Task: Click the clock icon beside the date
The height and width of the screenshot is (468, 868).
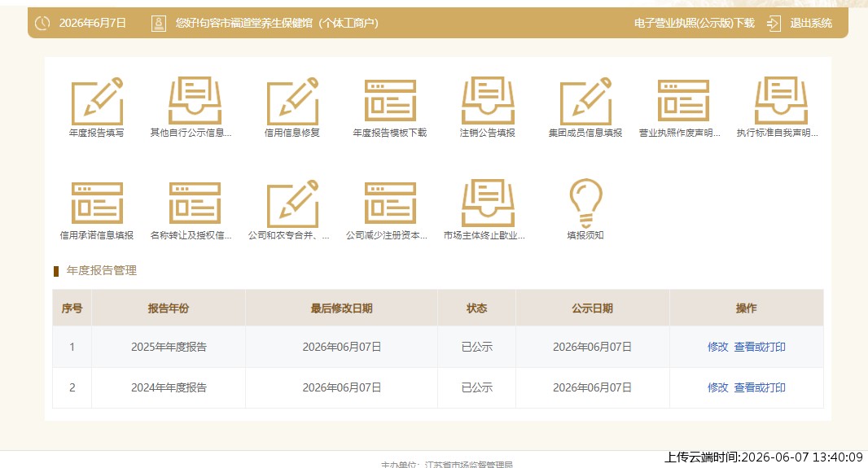Action: click(x=42, y=24)
